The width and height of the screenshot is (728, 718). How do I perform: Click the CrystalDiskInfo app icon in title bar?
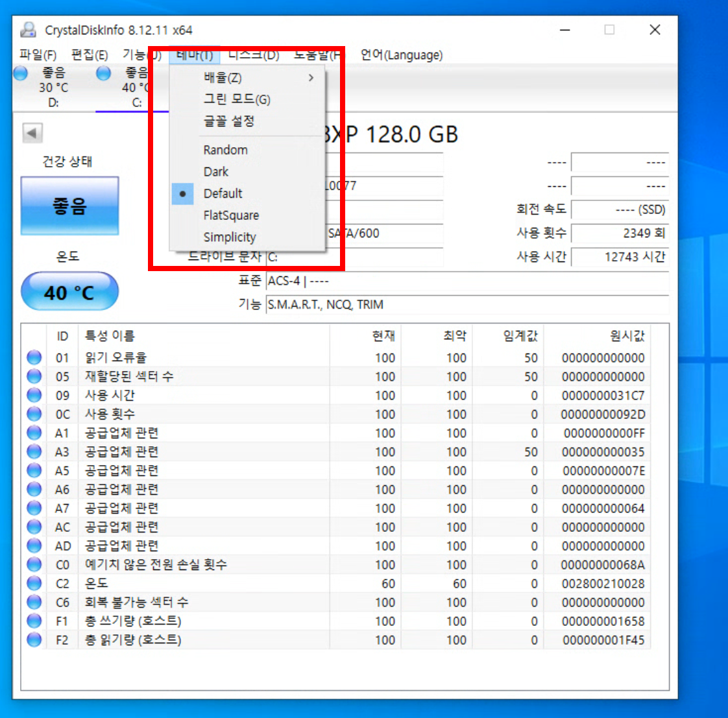(x=29, y=30)
